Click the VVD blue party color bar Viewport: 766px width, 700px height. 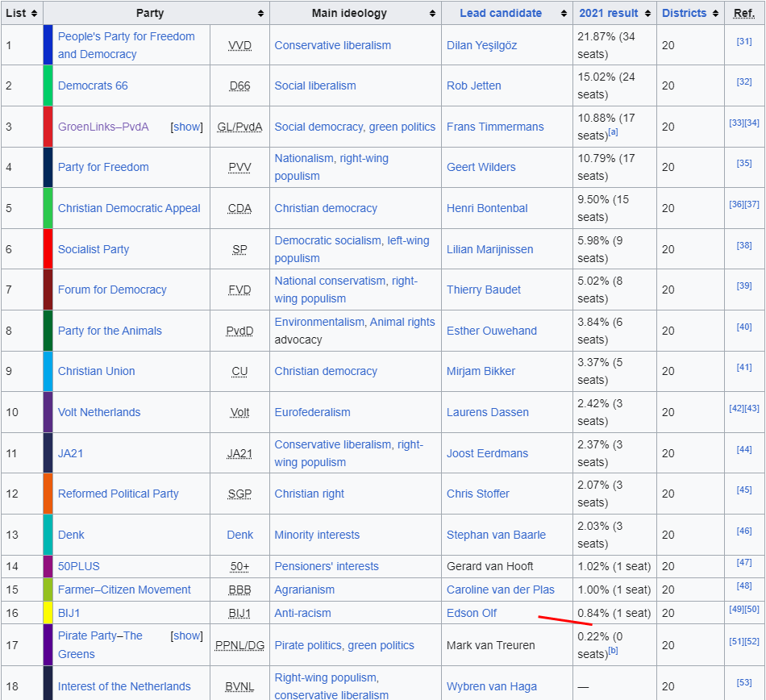[48, 45]
